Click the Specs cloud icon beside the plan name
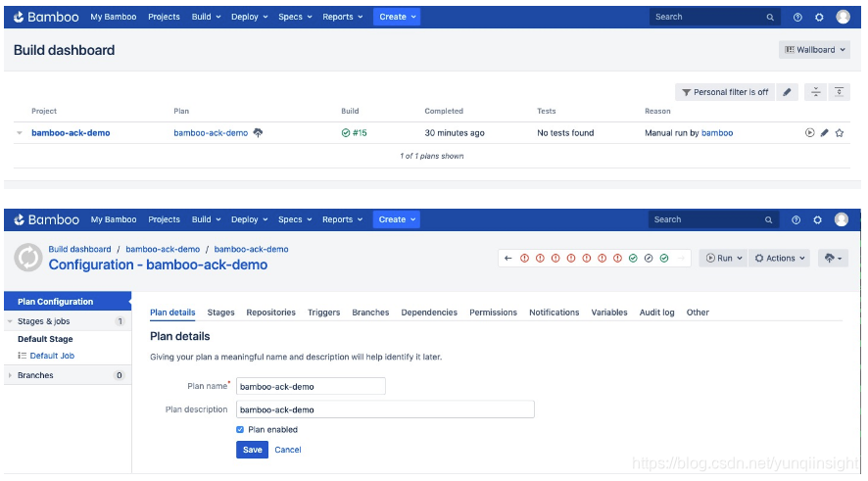This screenshot has width=868, height=481. 258,132
